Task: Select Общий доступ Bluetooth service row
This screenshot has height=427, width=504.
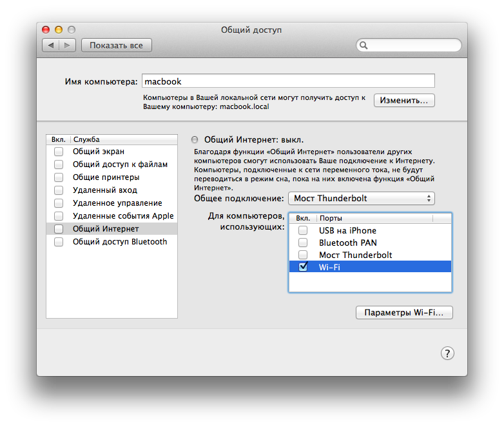Action: [112, 242]
